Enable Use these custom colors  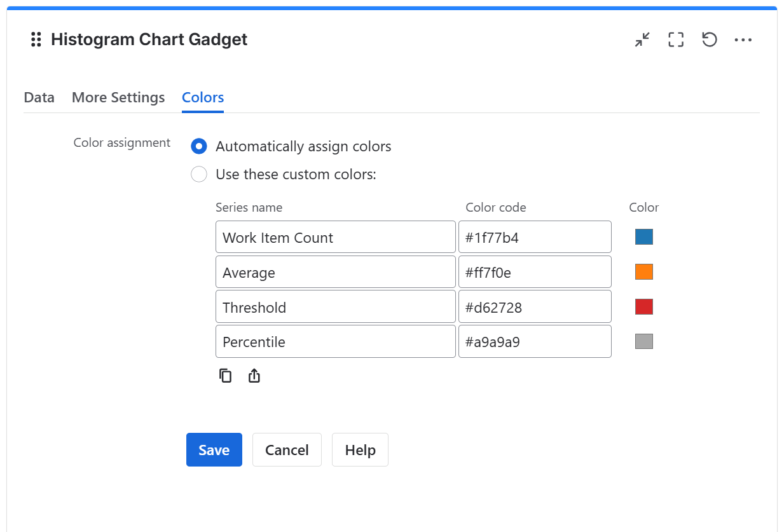199,174
